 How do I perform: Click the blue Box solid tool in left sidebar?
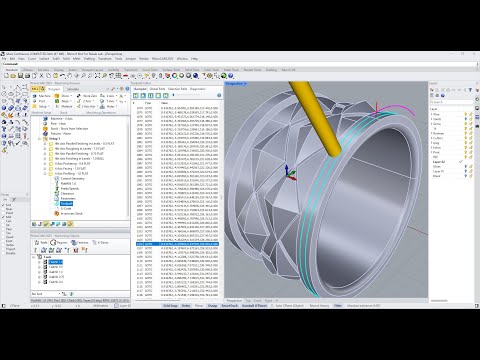pos(4,108)
